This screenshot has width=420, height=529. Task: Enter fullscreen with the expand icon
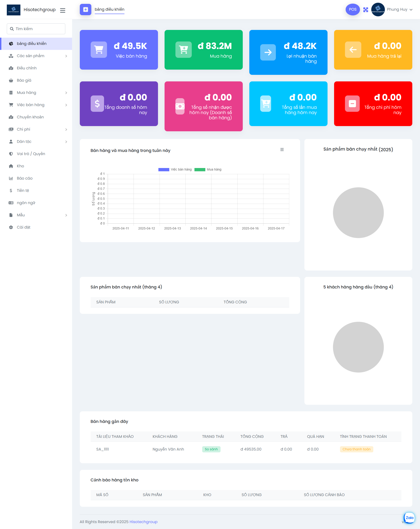pyautogui.click(x=366, y=10)
